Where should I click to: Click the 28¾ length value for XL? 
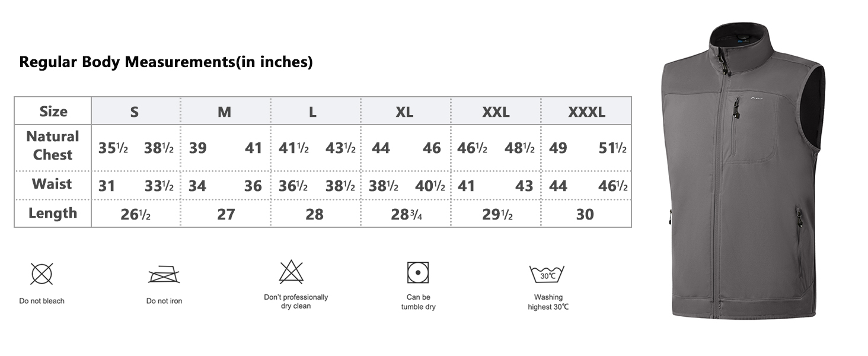(x=406, y=214)
